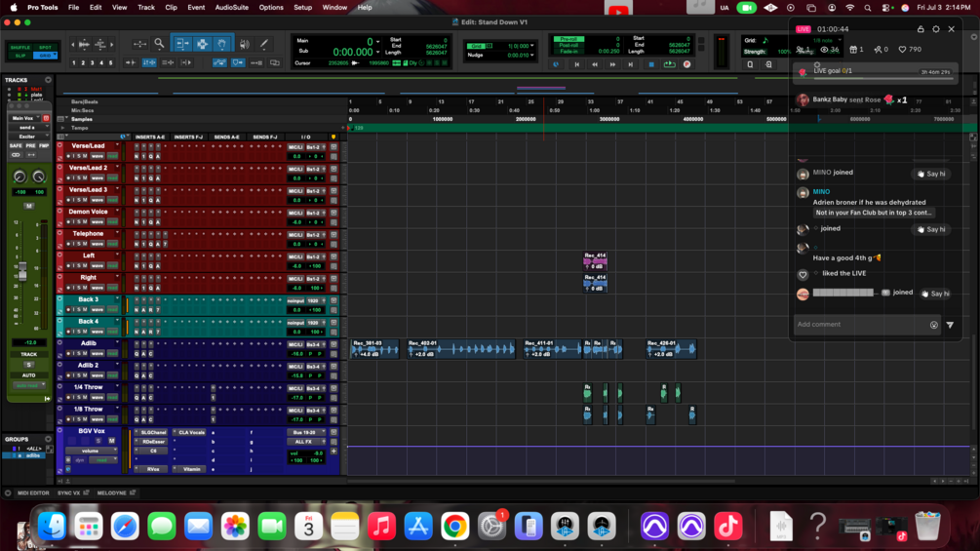Image resolution: width=980 pixels, height=551 pixels.
Task: Open System Settings from the Dock
Action: coord(491,526)
